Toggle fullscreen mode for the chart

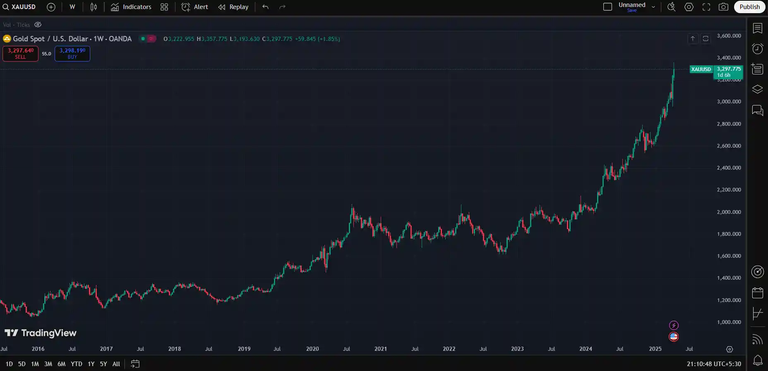[x=706, y=7]
